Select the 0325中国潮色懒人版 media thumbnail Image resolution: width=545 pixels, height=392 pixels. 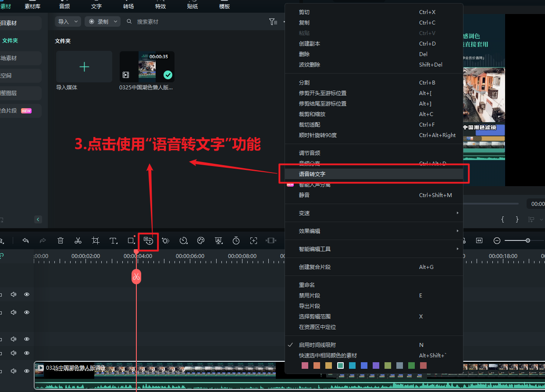tap(146, 67)
